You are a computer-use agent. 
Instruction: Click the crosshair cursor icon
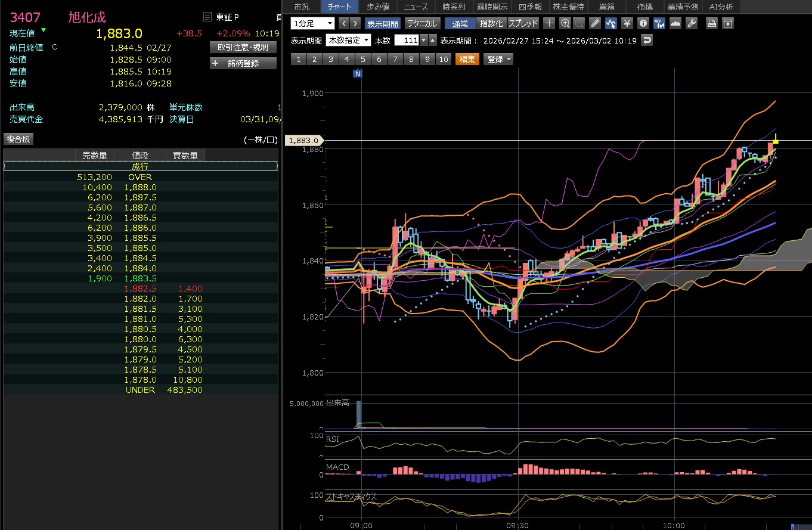pos(549,23)
